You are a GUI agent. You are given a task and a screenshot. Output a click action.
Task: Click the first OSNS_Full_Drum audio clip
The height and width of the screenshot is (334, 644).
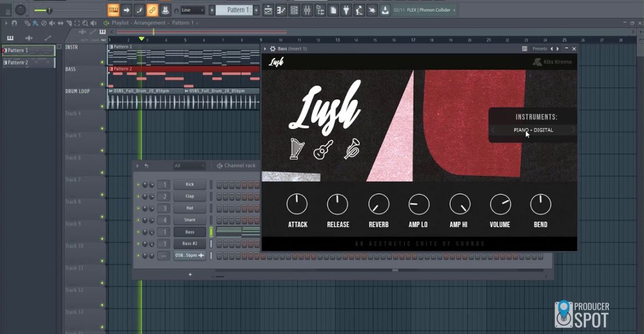pos(145,99)
